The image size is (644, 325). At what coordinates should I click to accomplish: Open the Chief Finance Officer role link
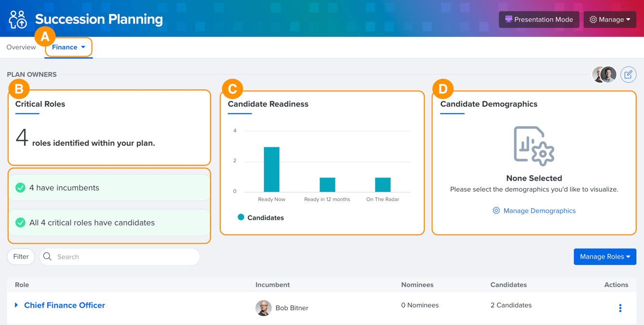[x=64, y=305]
